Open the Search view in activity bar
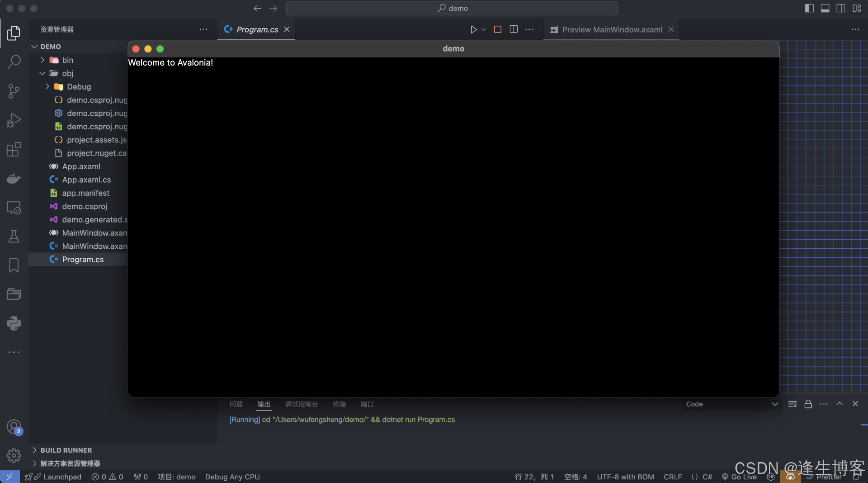 (14, 62)
